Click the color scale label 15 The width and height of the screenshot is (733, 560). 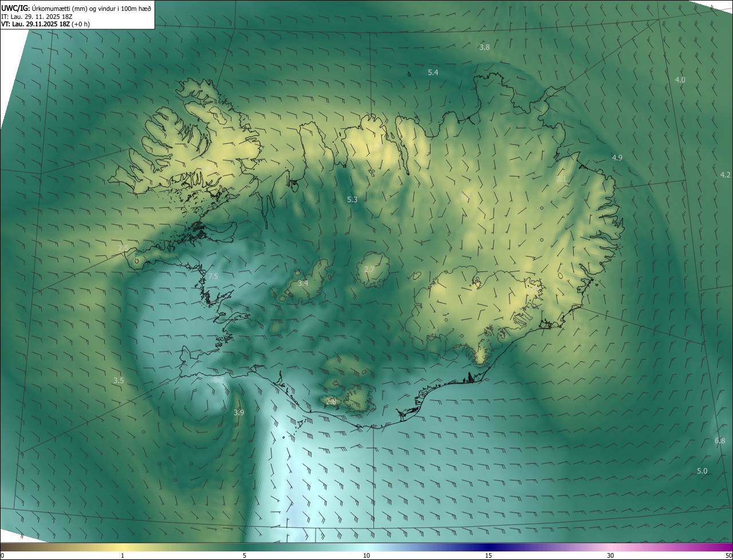488,555
